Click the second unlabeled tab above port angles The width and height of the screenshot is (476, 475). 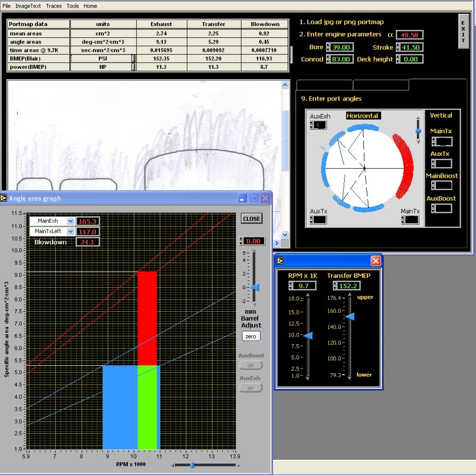[381, 85]
